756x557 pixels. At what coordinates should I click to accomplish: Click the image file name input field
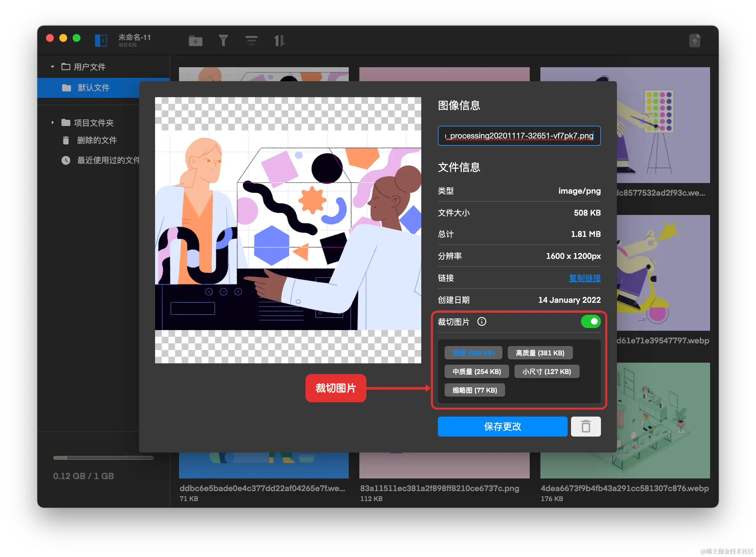[x=519, y=136]
